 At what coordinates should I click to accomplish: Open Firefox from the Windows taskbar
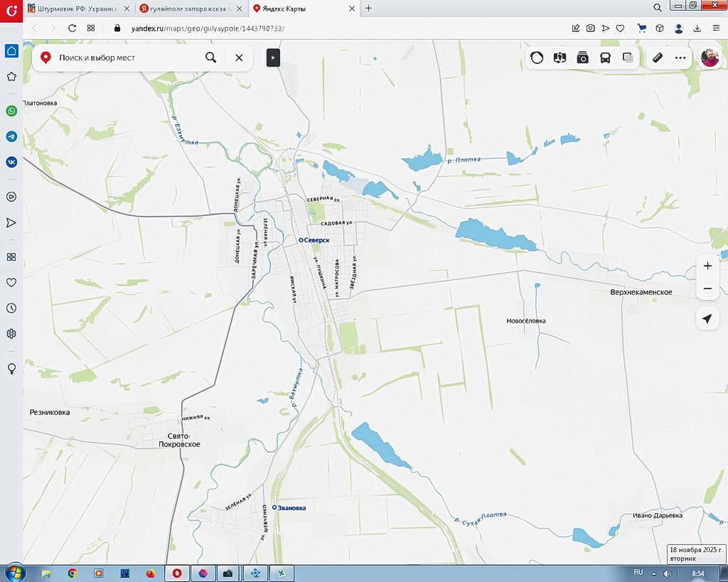150,573
